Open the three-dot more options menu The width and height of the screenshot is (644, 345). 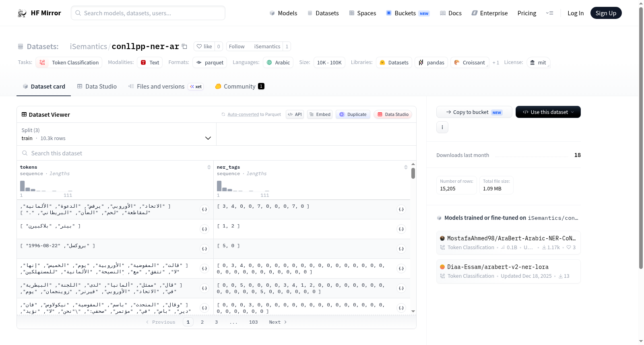(x=442, y=127)
